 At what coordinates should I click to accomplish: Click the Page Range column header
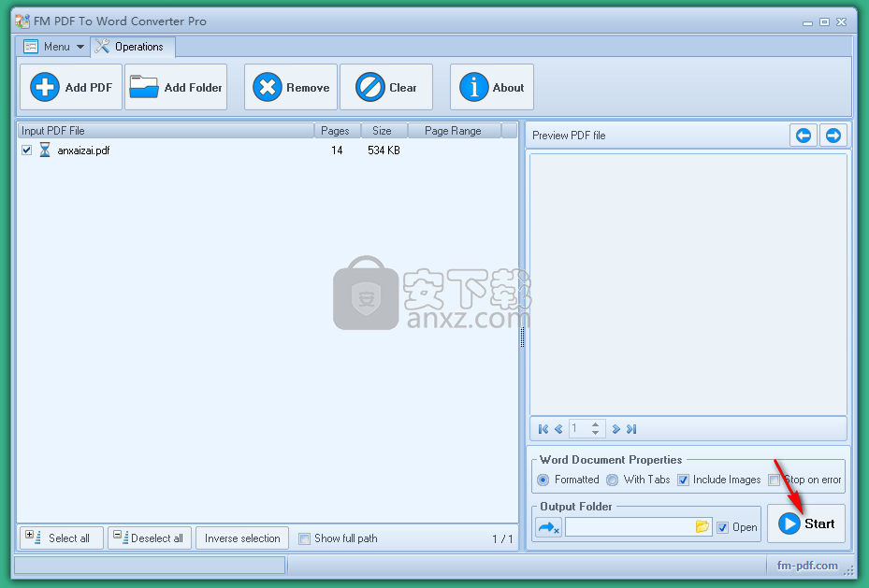click(455, 131)
